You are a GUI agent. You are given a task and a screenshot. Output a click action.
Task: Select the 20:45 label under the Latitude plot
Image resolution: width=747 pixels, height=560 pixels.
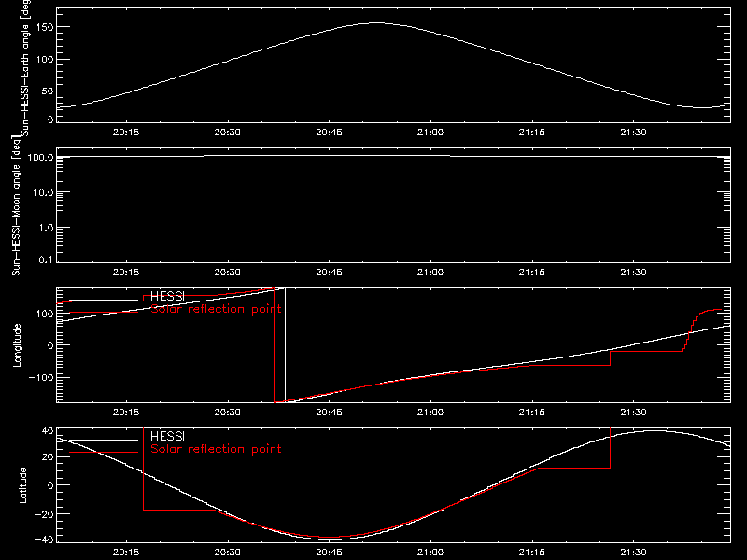330,553
